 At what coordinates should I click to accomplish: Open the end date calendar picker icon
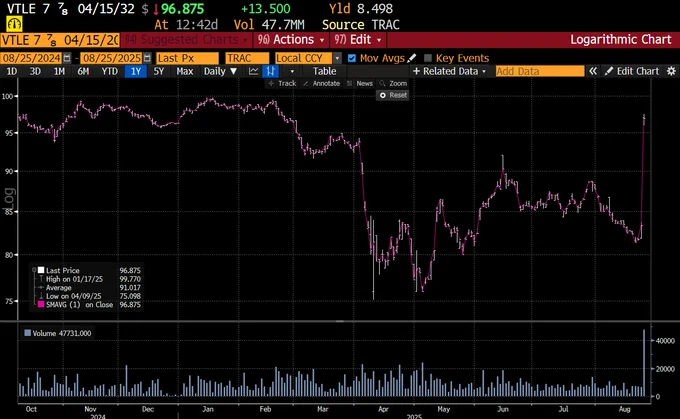[147, 58]
